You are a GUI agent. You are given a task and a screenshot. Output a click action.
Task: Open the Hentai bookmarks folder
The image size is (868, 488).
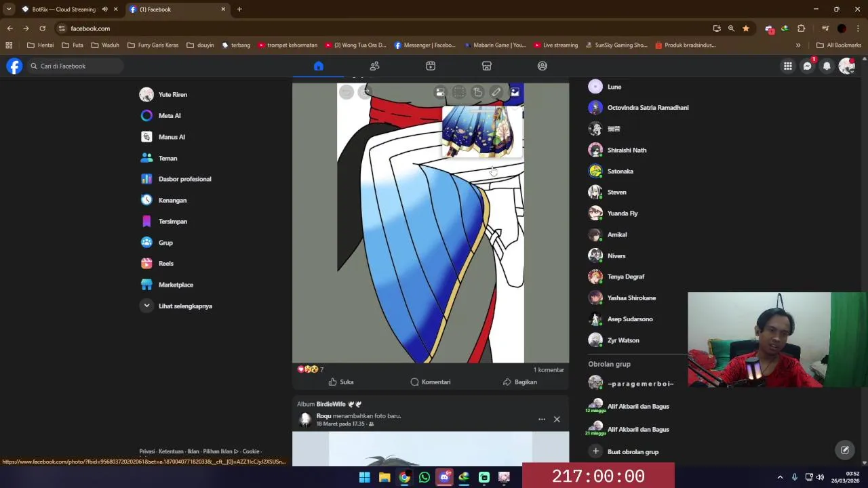[x=40, y=45]
